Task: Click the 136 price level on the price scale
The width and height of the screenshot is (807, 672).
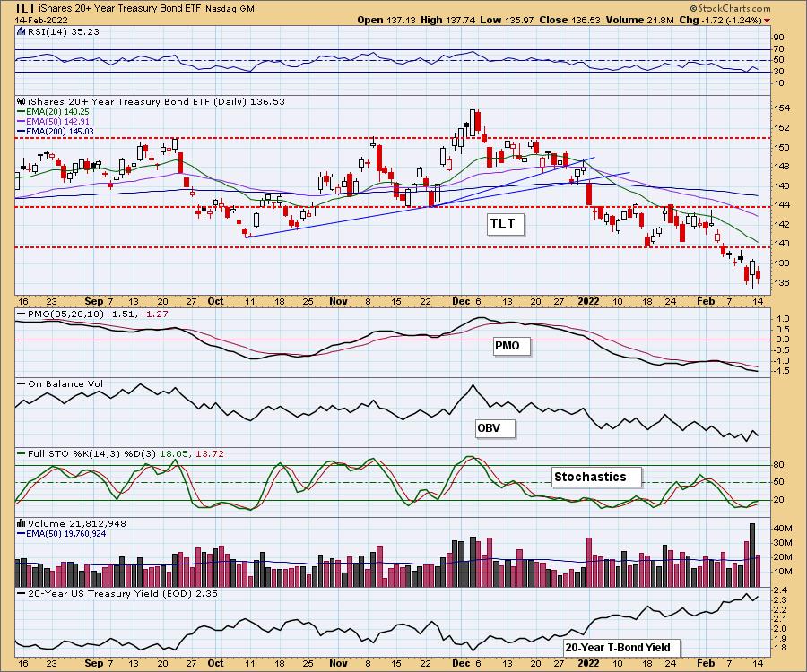Action: (x=782, y=283)
